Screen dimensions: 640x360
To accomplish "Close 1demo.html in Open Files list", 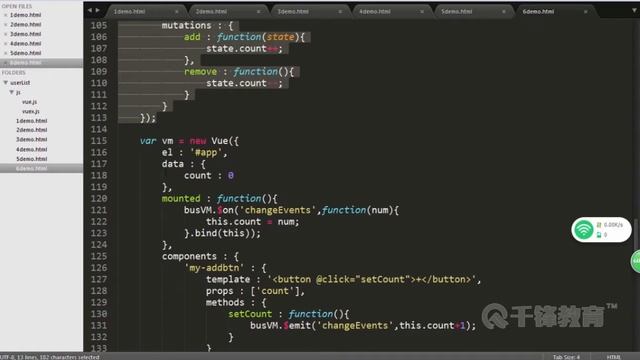I will [5, 15].
